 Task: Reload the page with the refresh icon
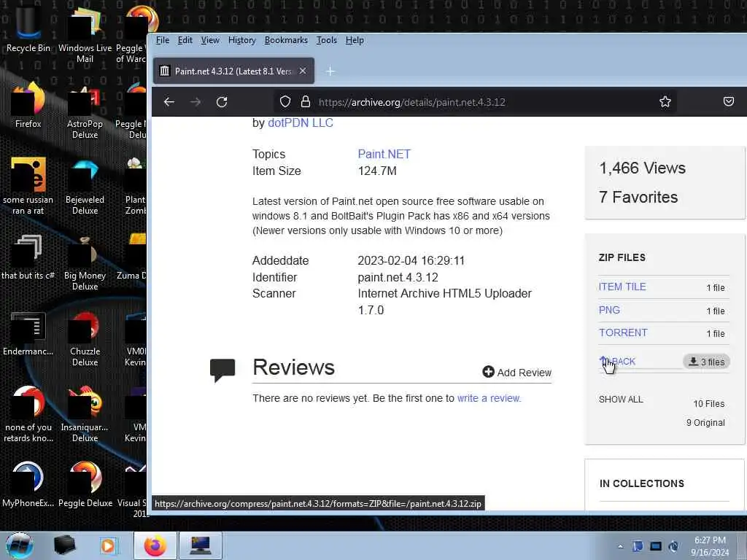222,102
